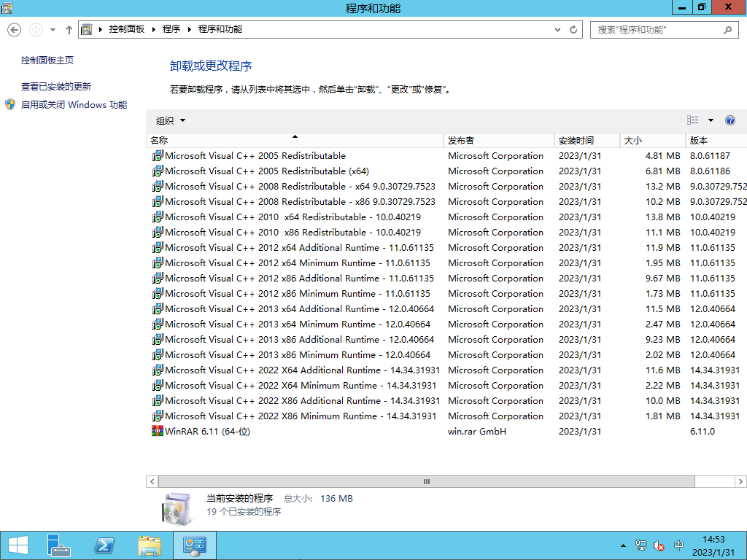Click the back navigation arrow
Viewport: 747px width, 560px height.
[15, 30]
